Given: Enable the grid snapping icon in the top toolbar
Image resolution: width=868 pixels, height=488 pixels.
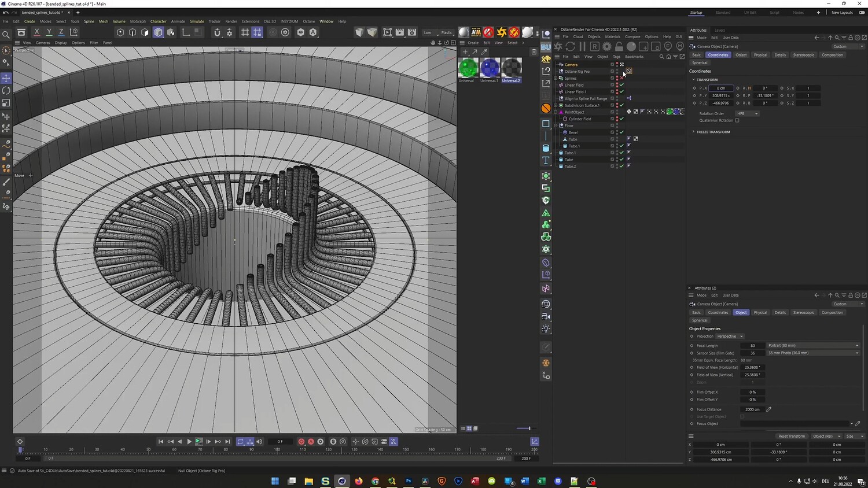Looking at the screenshot, I should (245, 32).
